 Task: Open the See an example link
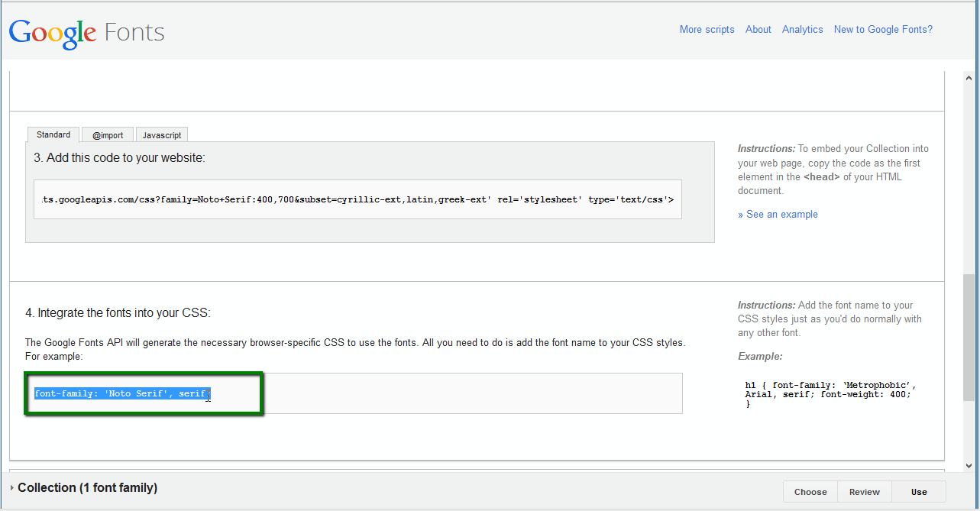(x=778, y=215)
